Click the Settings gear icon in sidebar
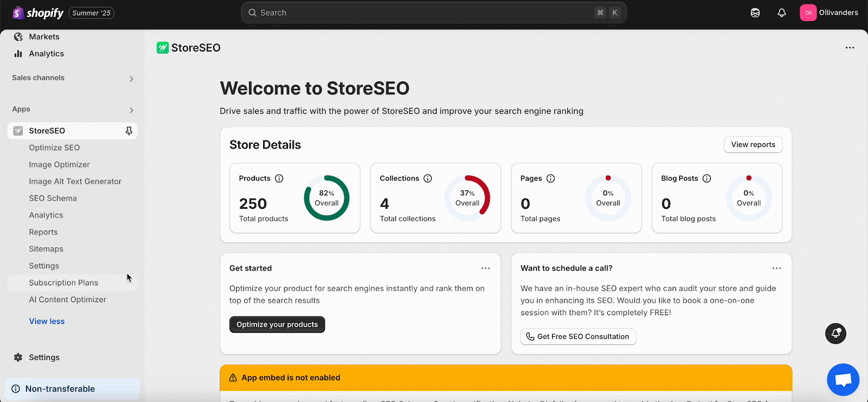The width and height of the screenshot is (868, 402). (18, 358)
